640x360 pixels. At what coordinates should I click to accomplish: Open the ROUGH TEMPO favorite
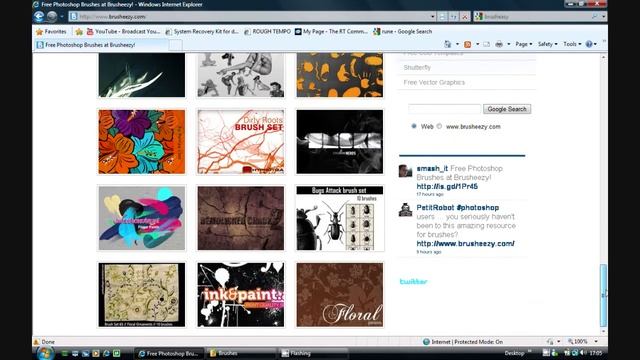pos(268,31)
